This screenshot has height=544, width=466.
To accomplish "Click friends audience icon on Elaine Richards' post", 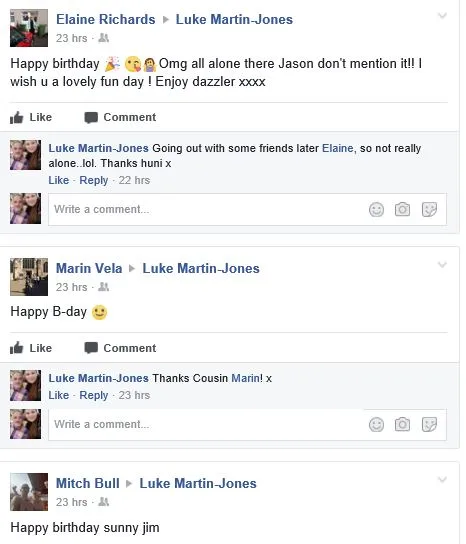I will coord(103,38).
